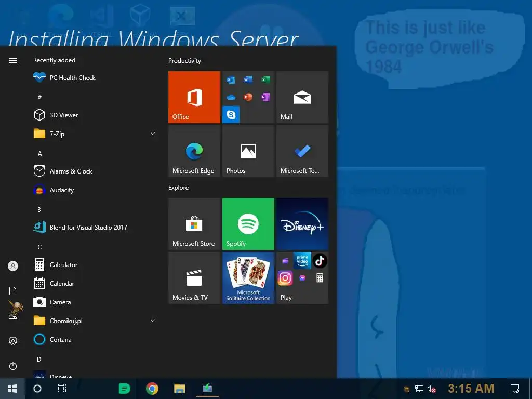Click the letter B section header
The image size is (532, 399).
[x=39, y=210]
